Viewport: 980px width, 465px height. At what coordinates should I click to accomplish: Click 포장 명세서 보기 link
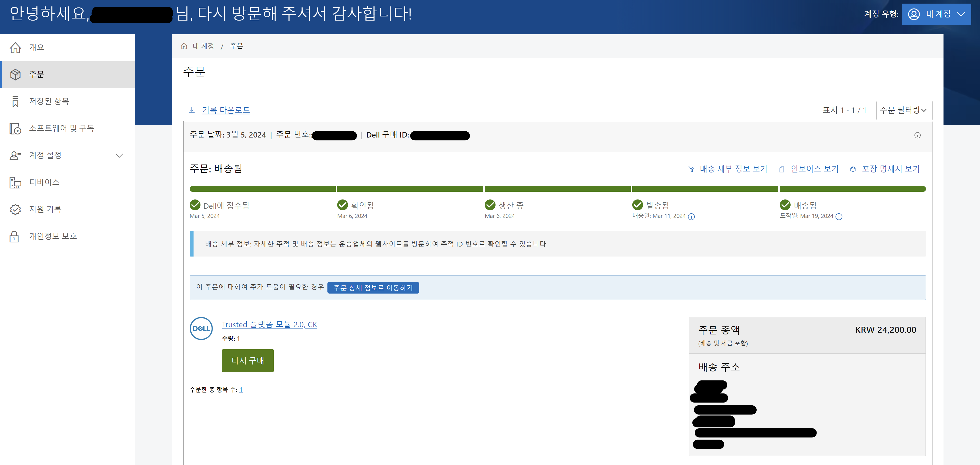(891, 169)
